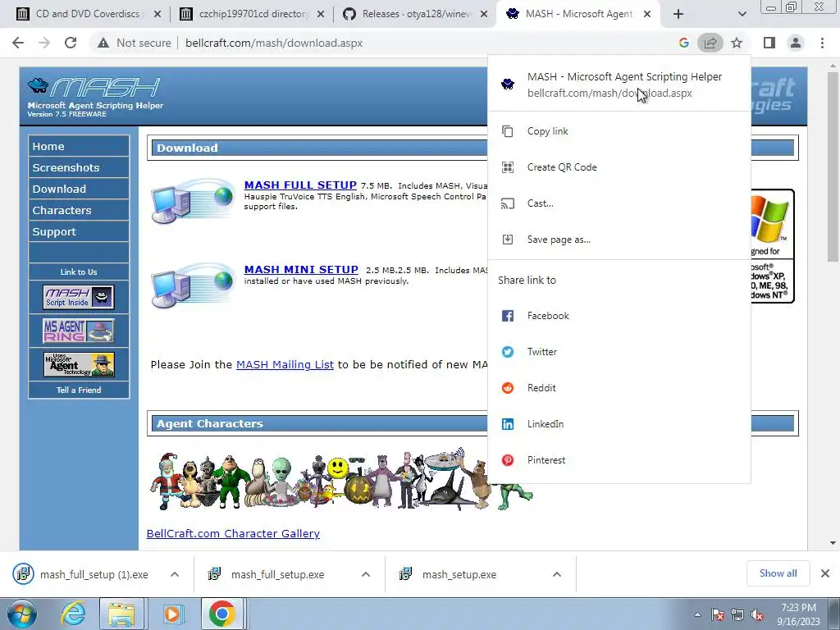Open Home in the MASH sidebar

(79, 146)
